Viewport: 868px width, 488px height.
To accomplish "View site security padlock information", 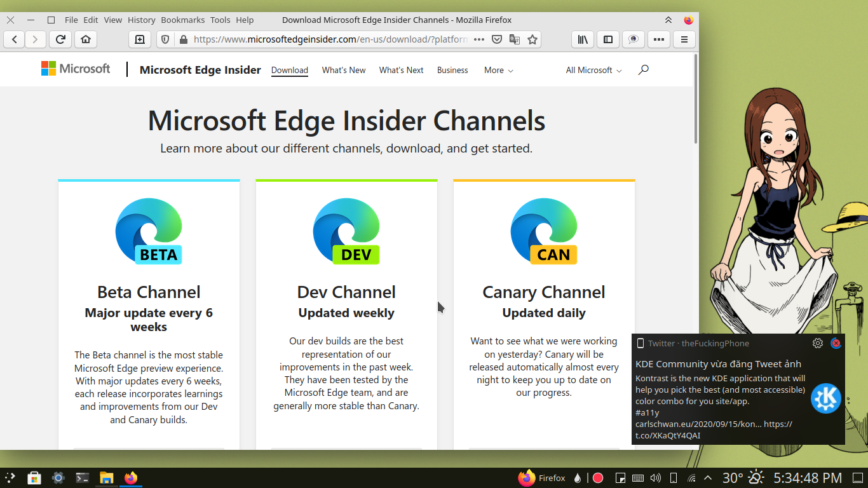I will coord(184,39).
